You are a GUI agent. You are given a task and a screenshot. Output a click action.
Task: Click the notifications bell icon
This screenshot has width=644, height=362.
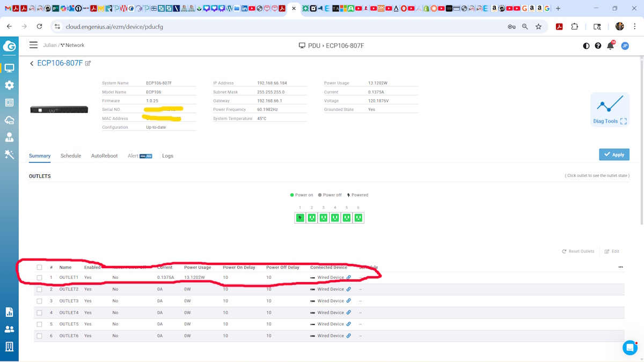click(610, 46)
